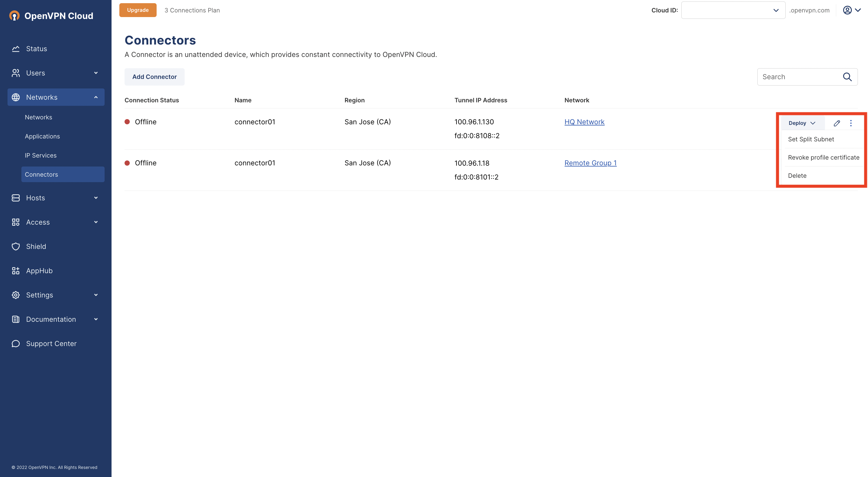Screen dimensions: 868x477
Task: Click the Documentation book icon
Action: click(16, 319)
